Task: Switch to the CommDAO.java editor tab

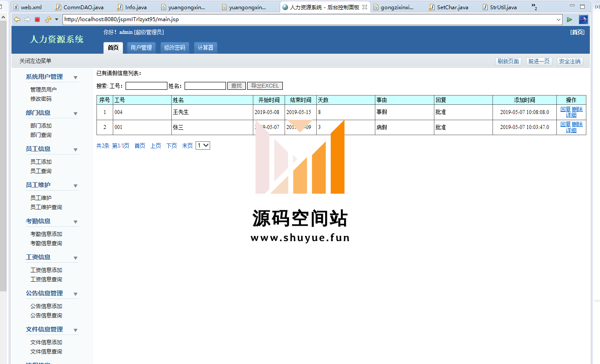Action: coord(79,7)
